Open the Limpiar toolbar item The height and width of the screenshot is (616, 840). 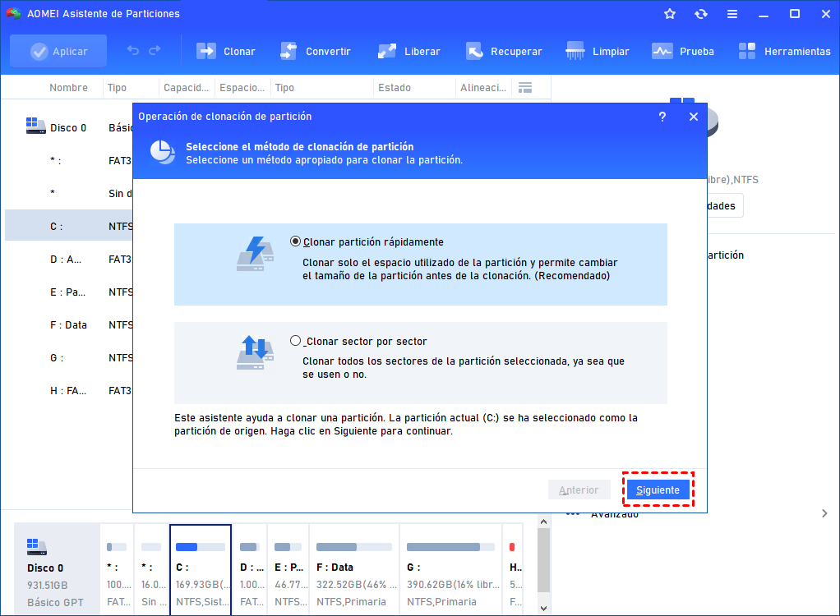tap(598, 52)
